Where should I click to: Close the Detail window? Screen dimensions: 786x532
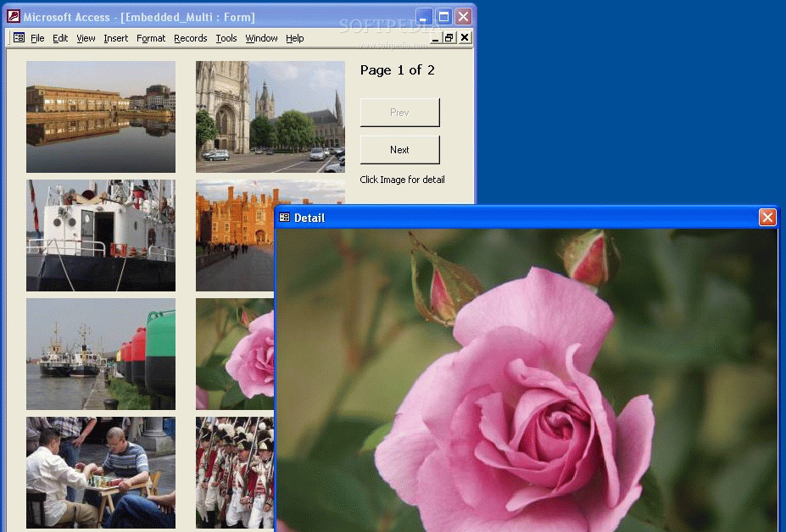(767, 218)
